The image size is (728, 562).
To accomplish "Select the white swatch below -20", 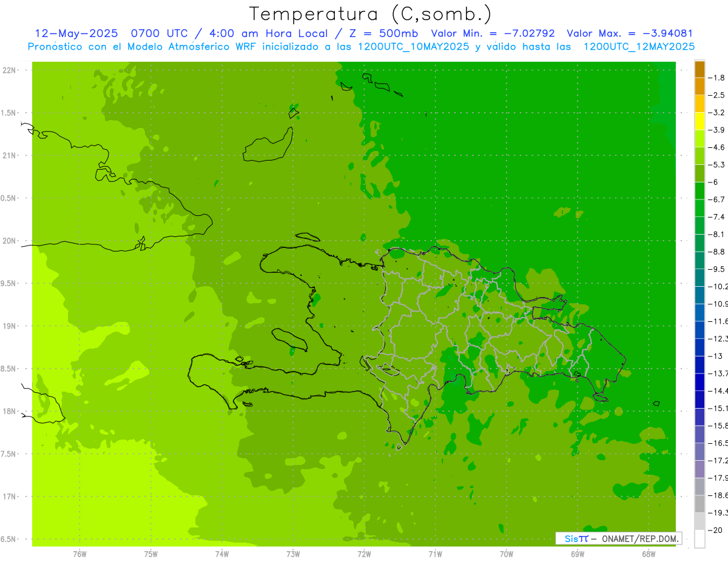I will 699,538.
